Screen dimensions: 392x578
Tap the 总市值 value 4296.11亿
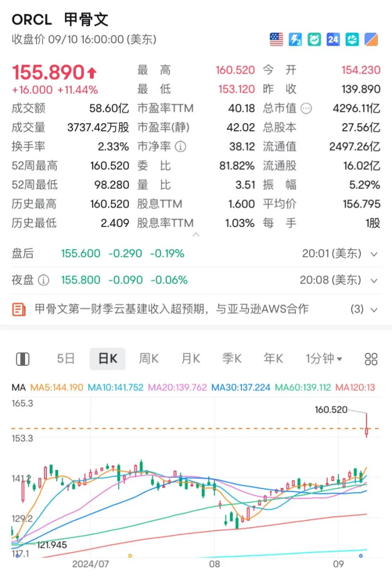(x=356, y=109)
